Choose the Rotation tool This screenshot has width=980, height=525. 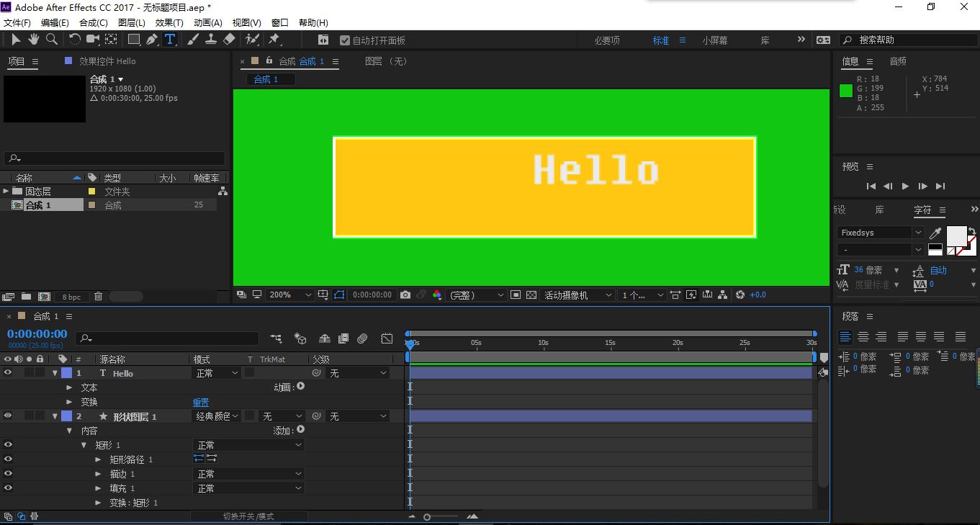point(74,40)
